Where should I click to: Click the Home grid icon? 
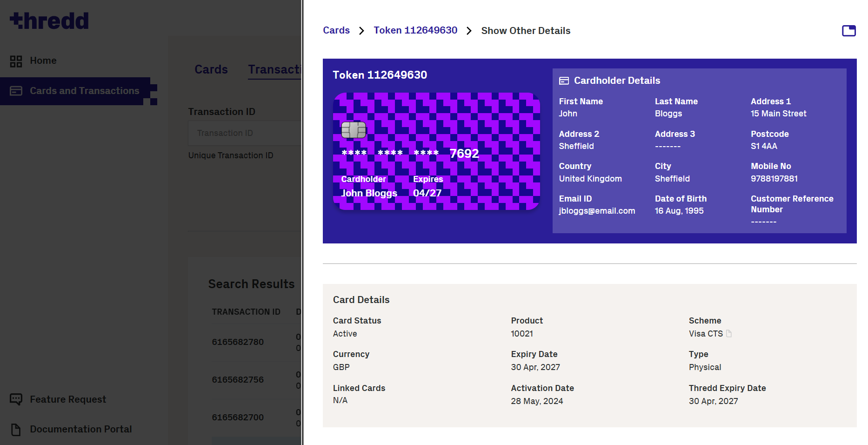point(16,61)
